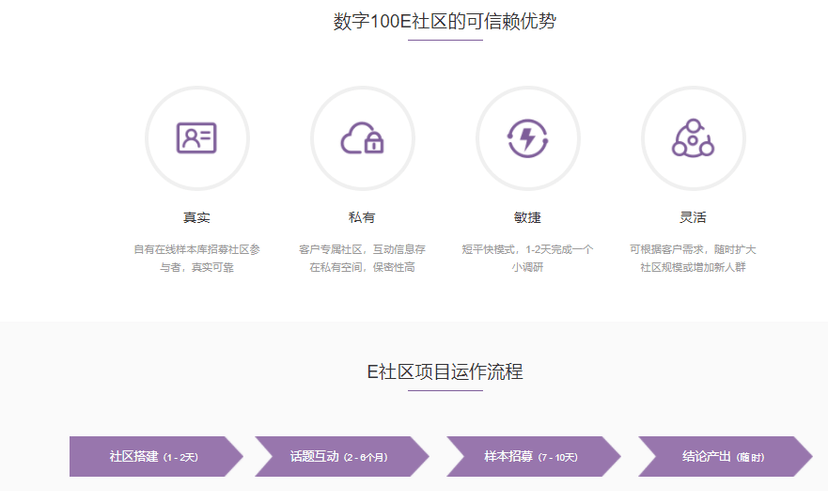Click the description 客户专属社区，互动信息存在私有空间

point(362,258)
